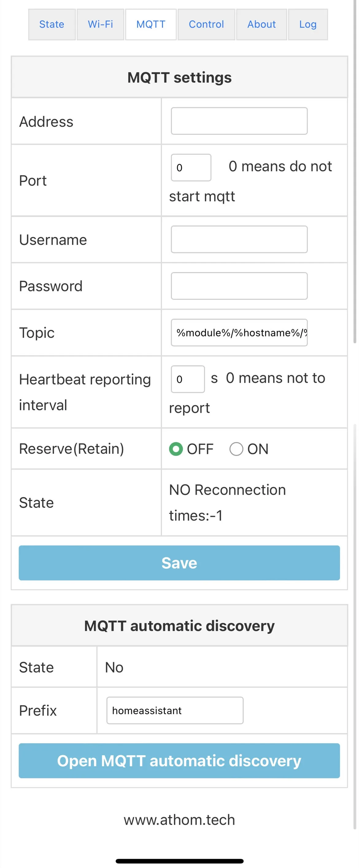The image size is (359, 868).
Task: Go to the Control tab
Action: (206, 24)
